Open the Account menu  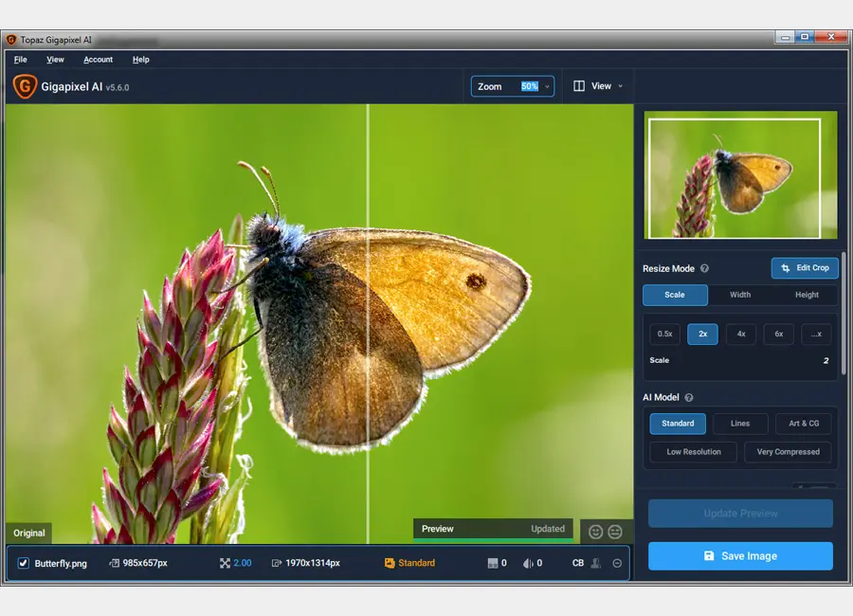click(x=98, y=59)
